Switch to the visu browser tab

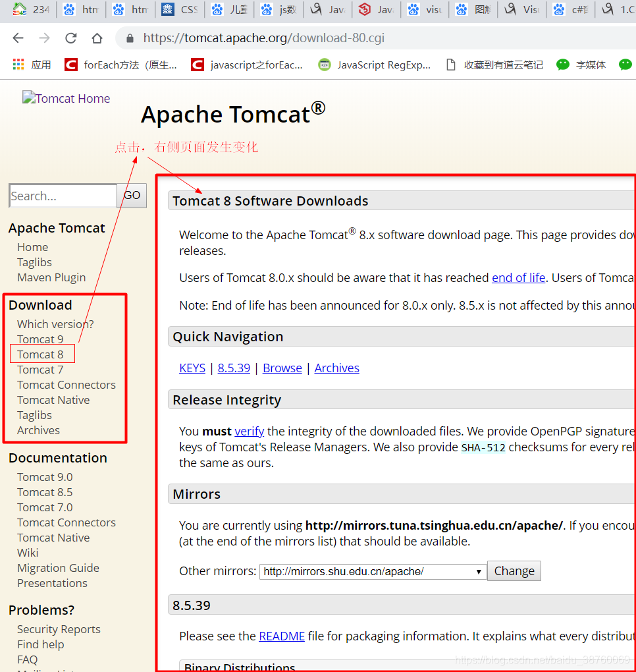pyautogui.click(x=425, y=9)
